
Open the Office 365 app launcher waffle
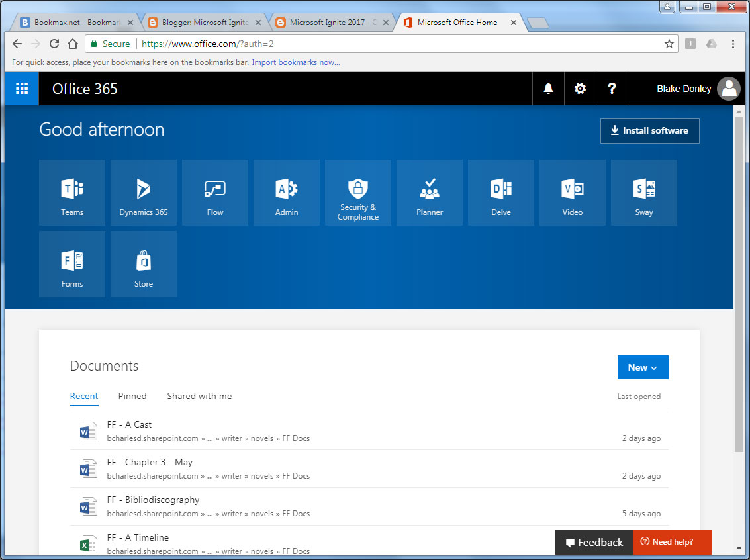point(22,89)
